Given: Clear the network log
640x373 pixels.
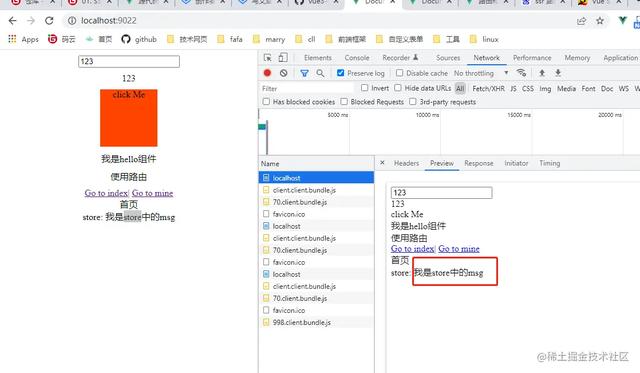Looking at the screenshot, I should point(283,73).
